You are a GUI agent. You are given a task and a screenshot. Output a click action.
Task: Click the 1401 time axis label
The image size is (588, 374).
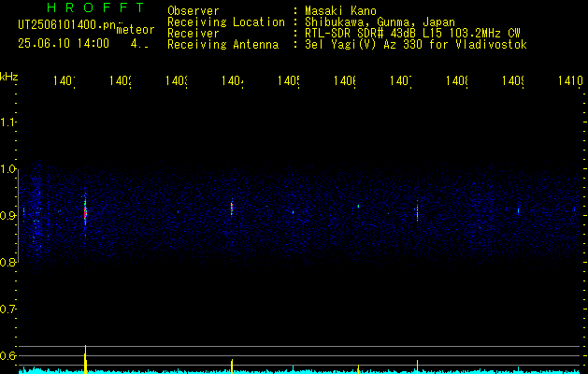click(x=65, y=81)
